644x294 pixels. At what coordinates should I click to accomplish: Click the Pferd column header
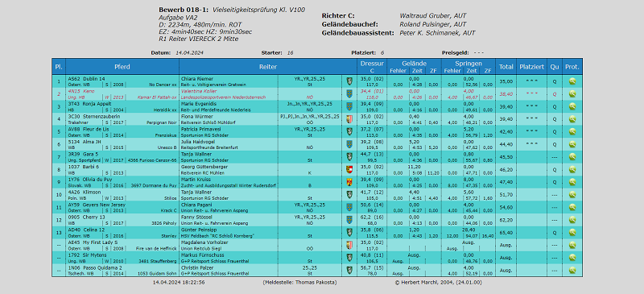(122, 67)
